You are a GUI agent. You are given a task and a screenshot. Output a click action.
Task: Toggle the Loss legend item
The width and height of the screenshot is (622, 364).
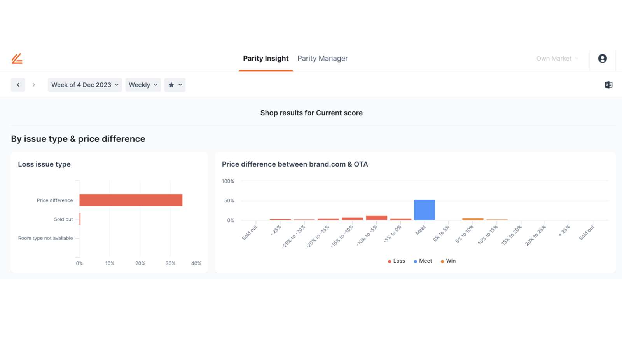(x=396, y=261)
